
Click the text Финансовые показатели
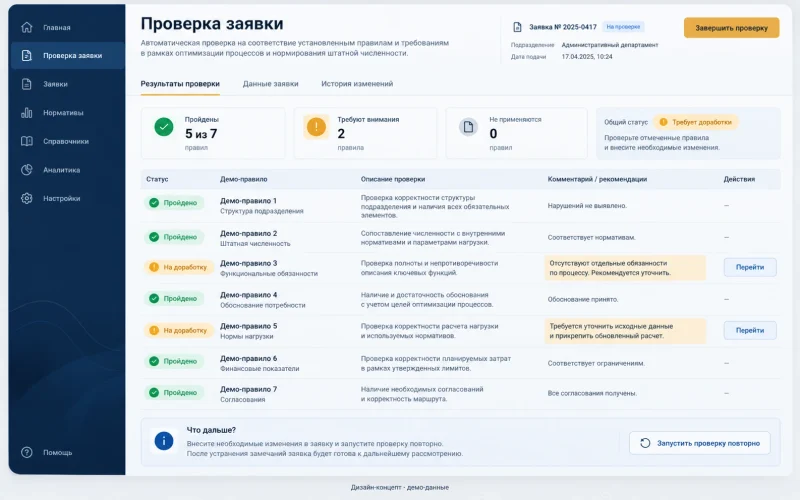[260, 368]
